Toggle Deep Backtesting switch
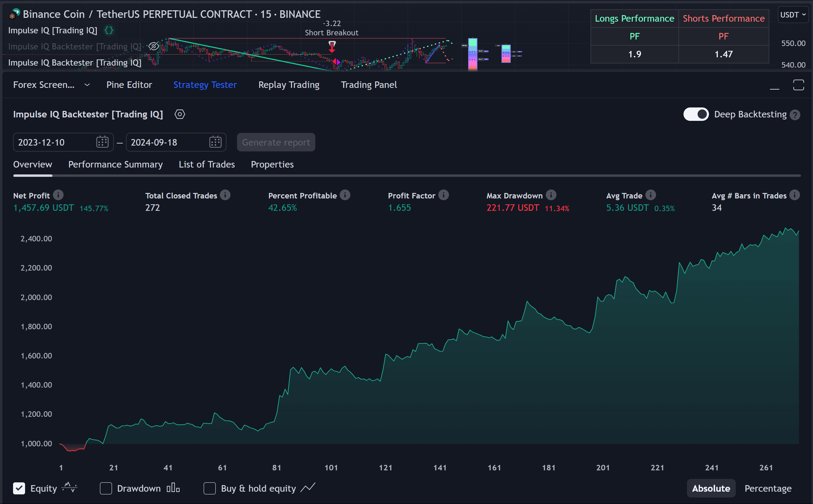The image size is (813, 504). [696, 114]
